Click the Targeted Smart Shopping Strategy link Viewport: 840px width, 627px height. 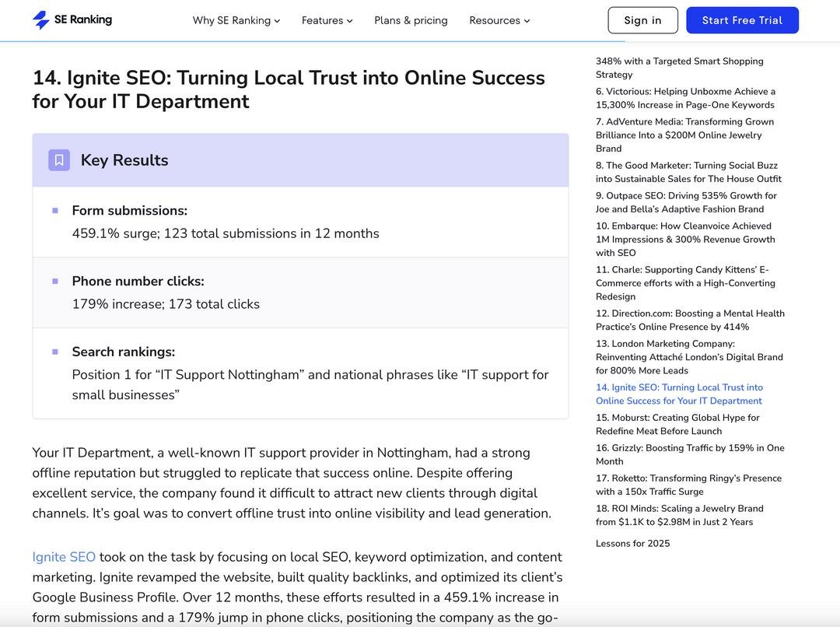coord(679,68)
